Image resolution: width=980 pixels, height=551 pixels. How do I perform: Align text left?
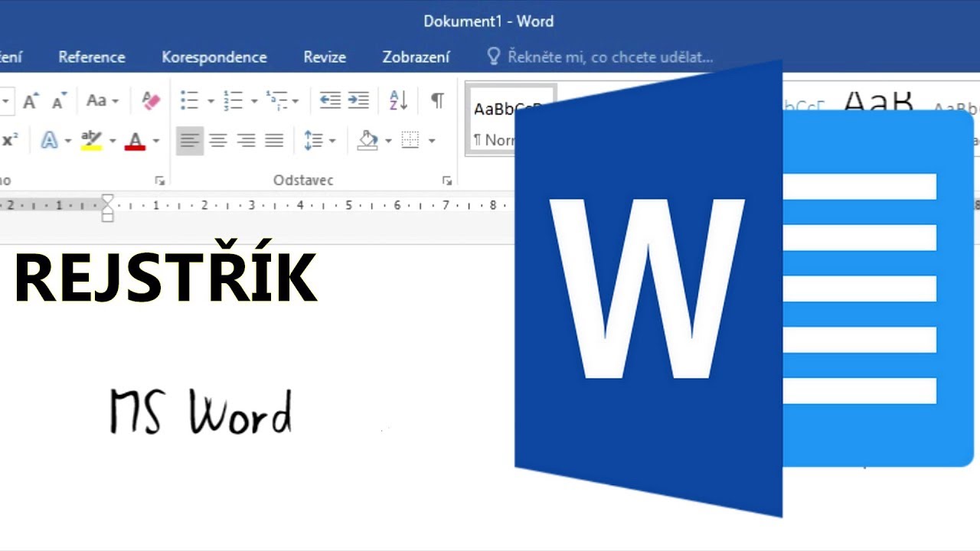pos(190,141)
